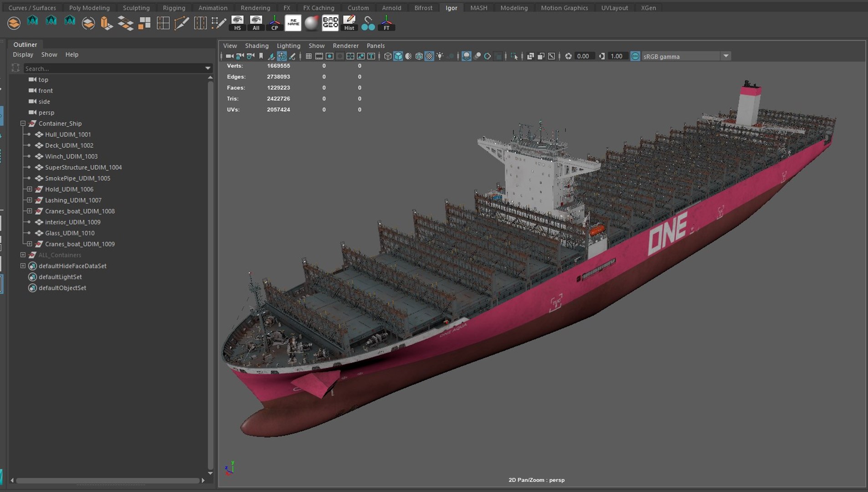Toggle textured display mode
Screen dimensions: 868x492
pos(429,56)
